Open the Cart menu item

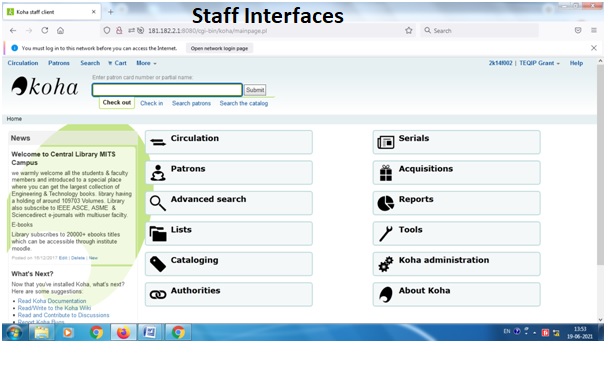point(117,63)
